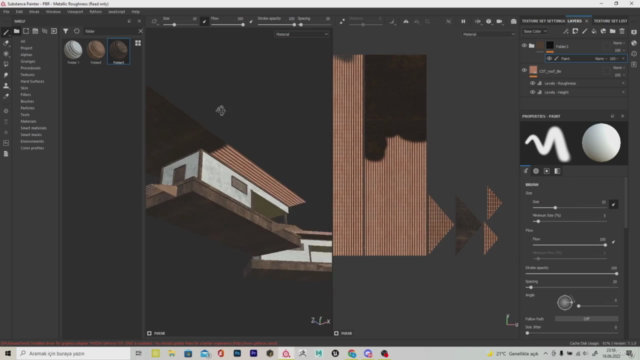
Task: Toggle visibility of Levels - Height
Action: coord(532,92)
